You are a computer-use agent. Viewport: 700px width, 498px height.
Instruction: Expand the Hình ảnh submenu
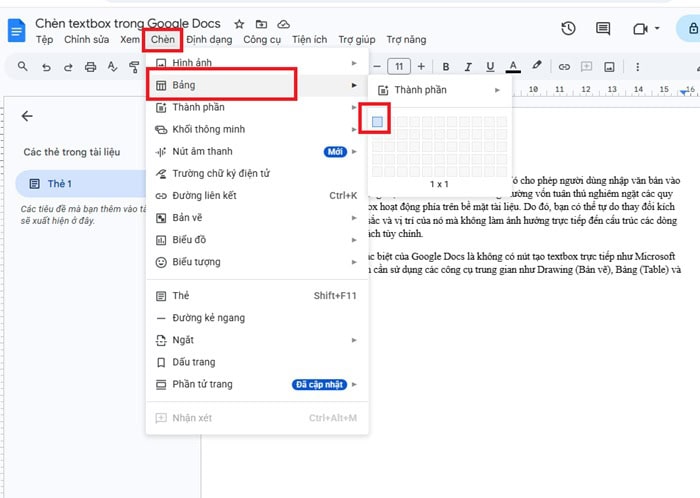pos(257,62)
